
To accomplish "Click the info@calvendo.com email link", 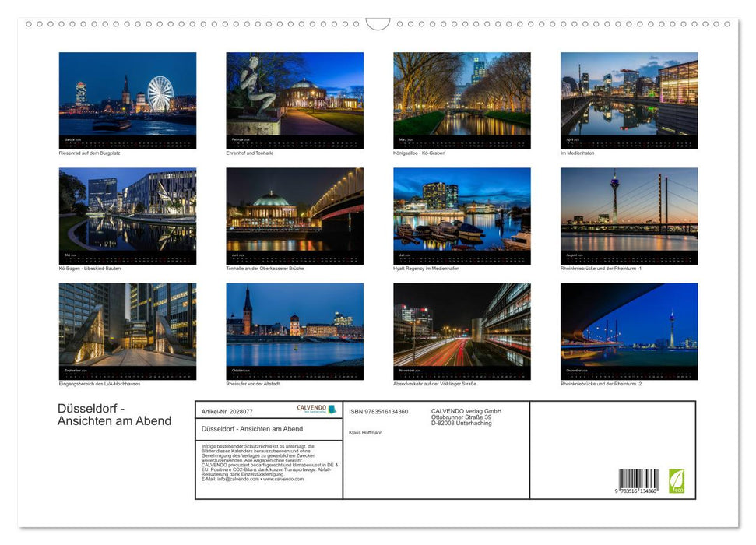I will [236, 480].
